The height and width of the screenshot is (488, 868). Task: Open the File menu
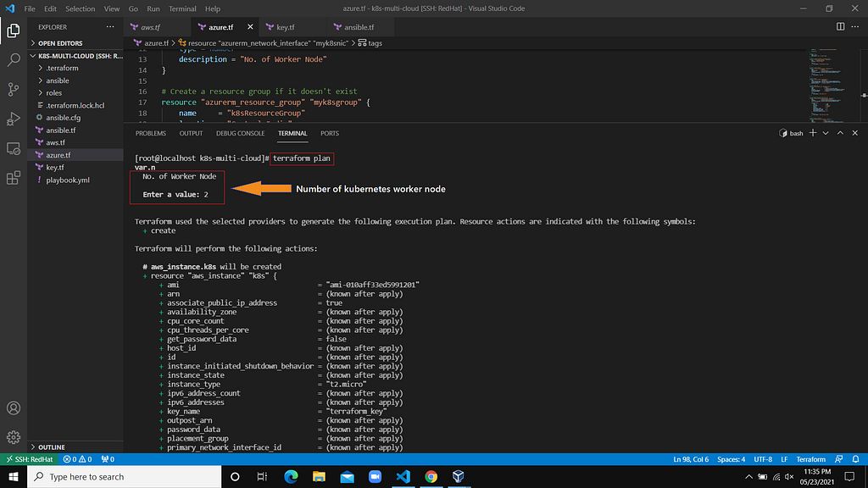pyautogui.click(x=30, y=8)
